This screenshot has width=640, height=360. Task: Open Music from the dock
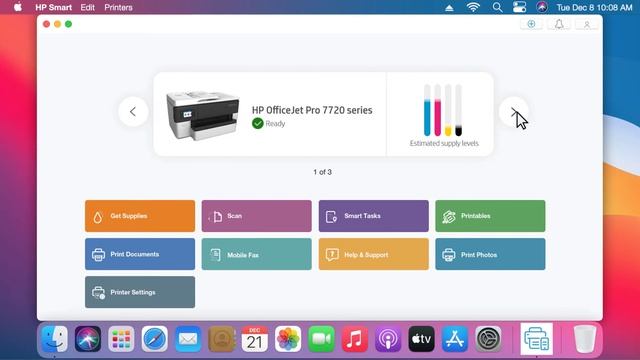tap(355, 339)
